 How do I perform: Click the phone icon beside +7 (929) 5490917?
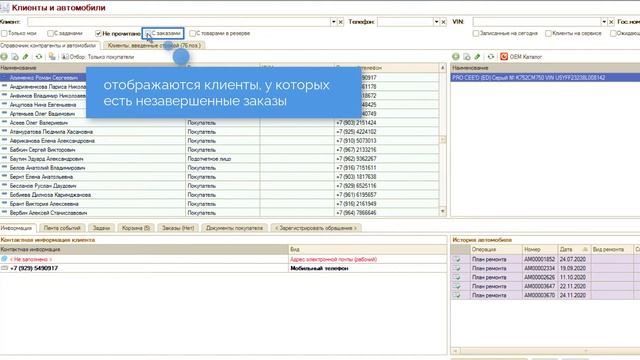4,268
